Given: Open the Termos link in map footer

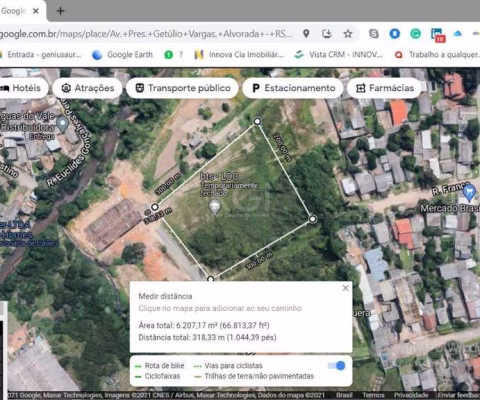Looking at the screenshot, I should (x=374, y=395).
